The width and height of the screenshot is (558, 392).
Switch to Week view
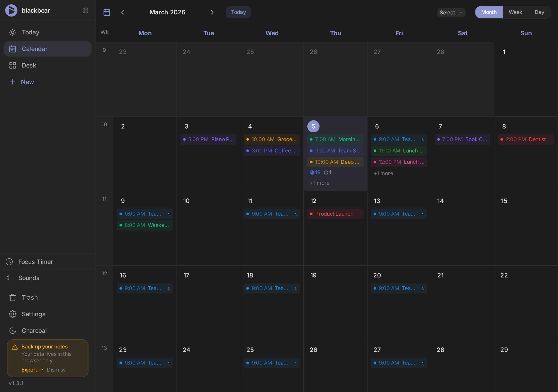515,12
